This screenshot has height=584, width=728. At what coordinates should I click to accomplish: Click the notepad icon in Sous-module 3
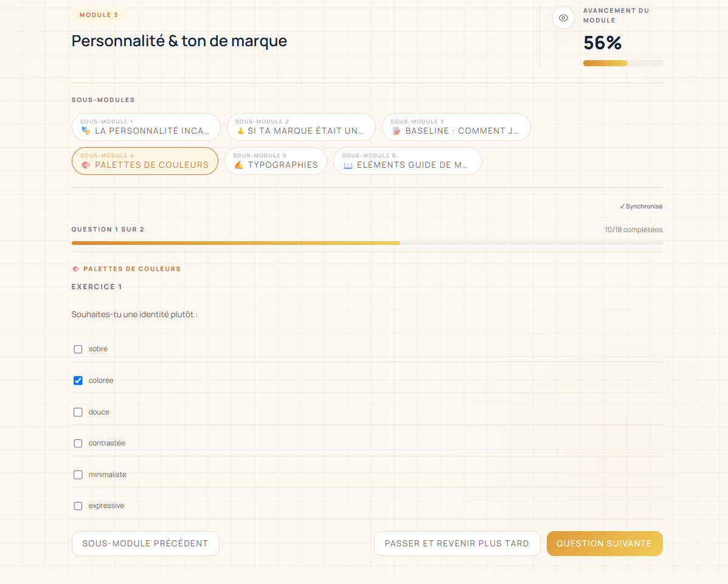pos(397,131)
